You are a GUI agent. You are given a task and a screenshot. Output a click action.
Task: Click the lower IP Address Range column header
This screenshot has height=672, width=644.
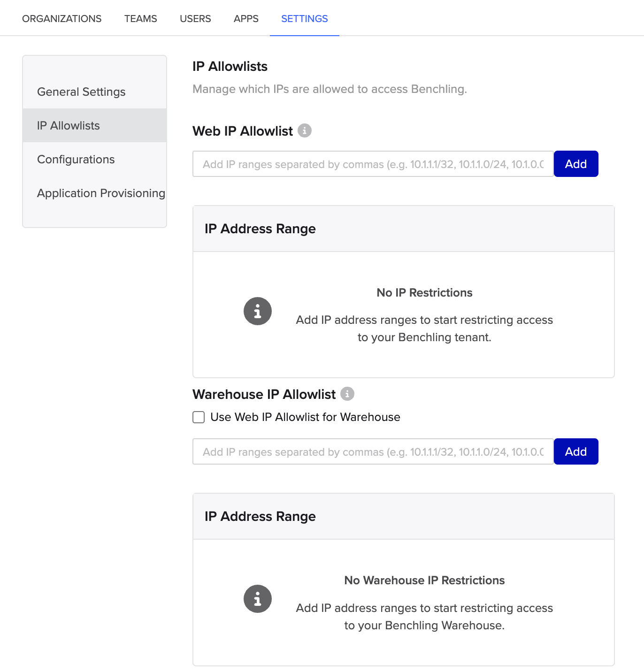pos(260,516)
